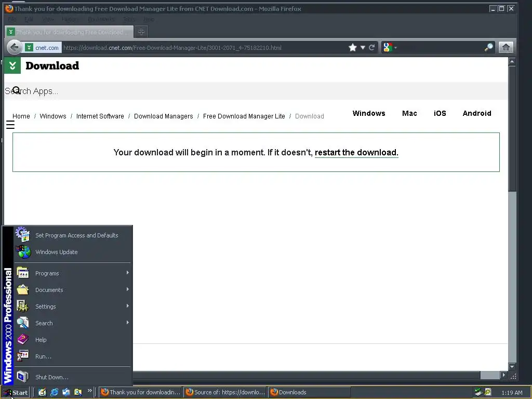The width and height of the screenshot is (532, 399).
Task: Click the vertical scrollbar down arrow
Action: pos(512,366)
